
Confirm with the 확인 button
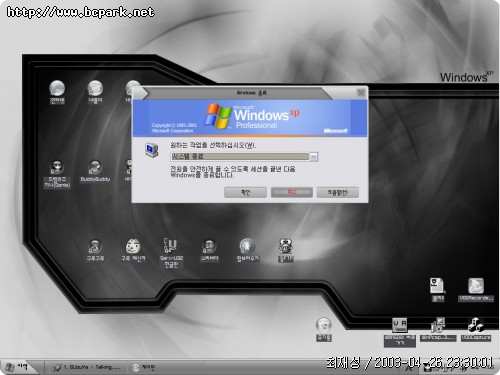point(245,192)
